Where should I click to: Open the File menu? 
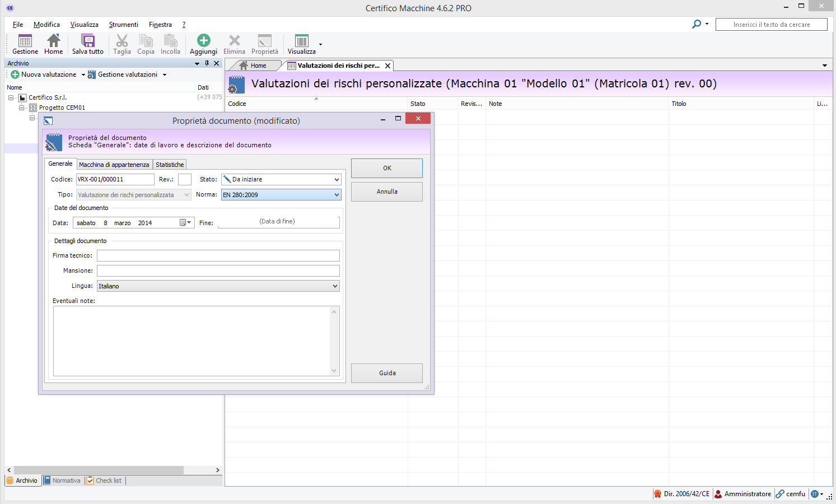pos(18,25)
